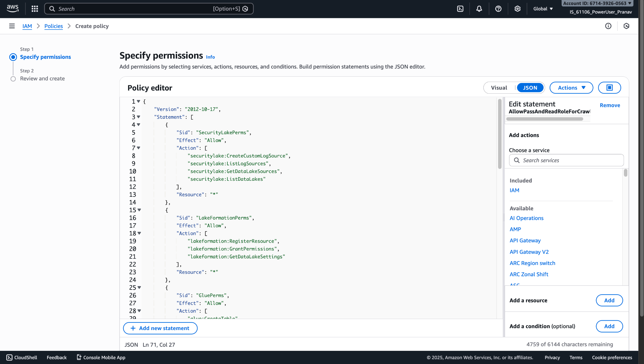This screenshot has height=364, width=644.
Task: Expand the Account ID dropdown
Action: [597, 3]
